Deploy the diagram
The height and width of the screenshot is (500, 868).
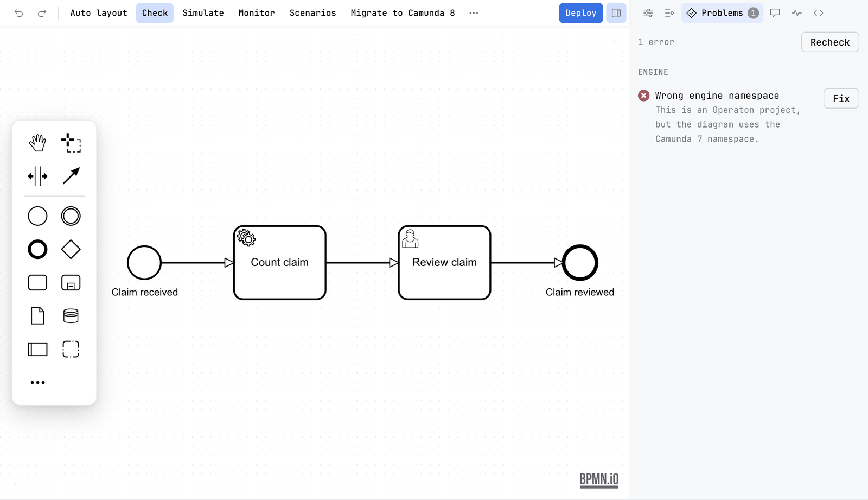click(581, 13)
